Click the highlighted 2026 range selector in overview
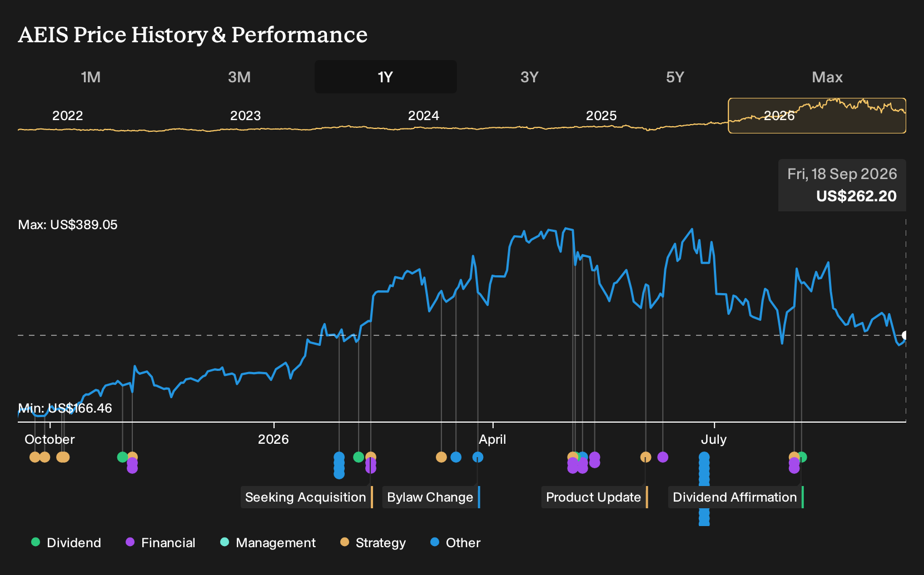This screenshot has width=924, height=575. [817, 116]
